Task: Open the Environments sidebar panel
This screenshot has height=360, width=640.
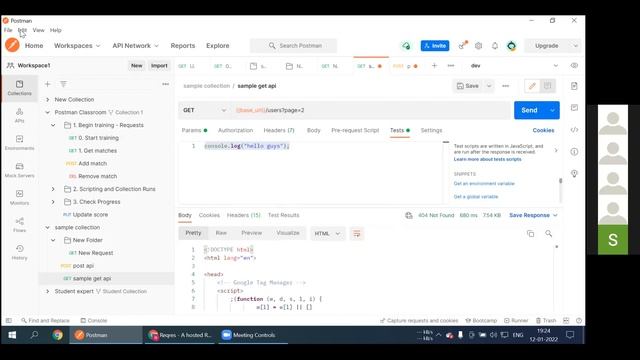Action: [19, 142]
